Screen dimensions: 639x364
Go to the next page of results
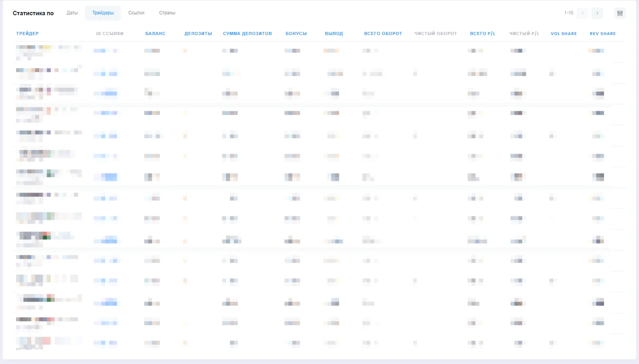(x=597, y=13)
